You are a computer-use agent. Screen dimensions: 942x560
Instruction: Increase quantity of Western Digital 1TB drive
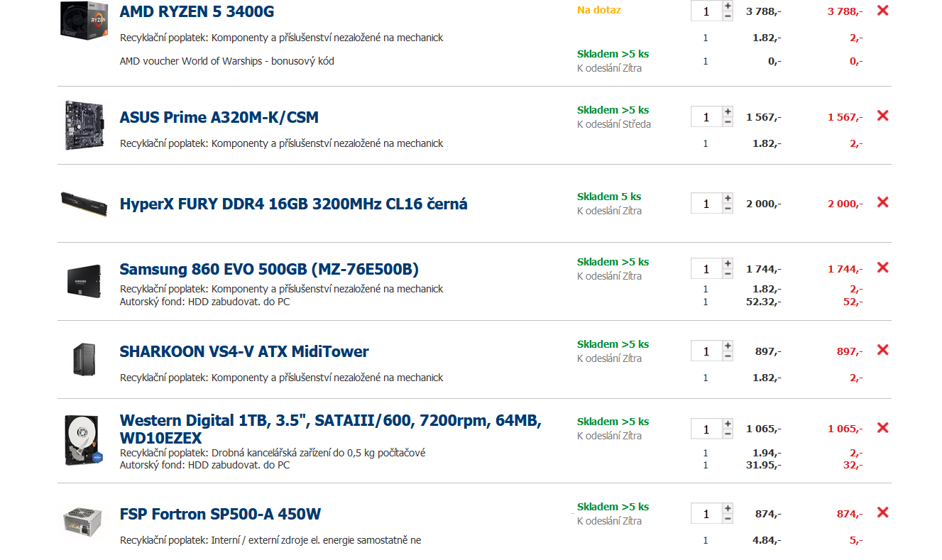pos(728,424)
